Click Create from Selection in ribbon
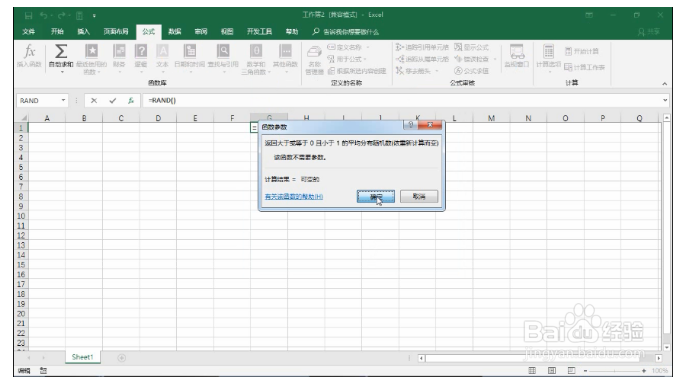683x377 pixels. coord(357,71)
